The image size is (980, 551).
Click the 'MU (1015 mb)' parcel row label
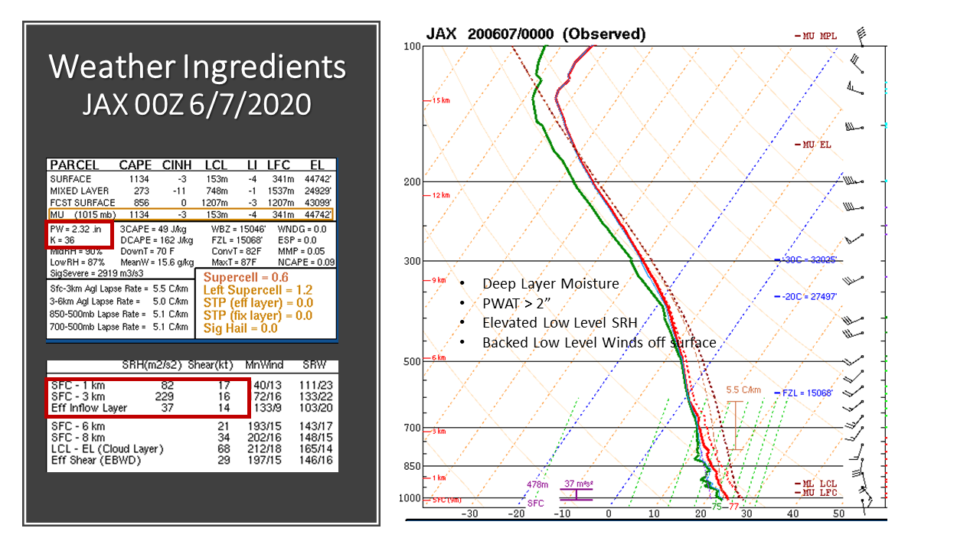tap(84, 215)
